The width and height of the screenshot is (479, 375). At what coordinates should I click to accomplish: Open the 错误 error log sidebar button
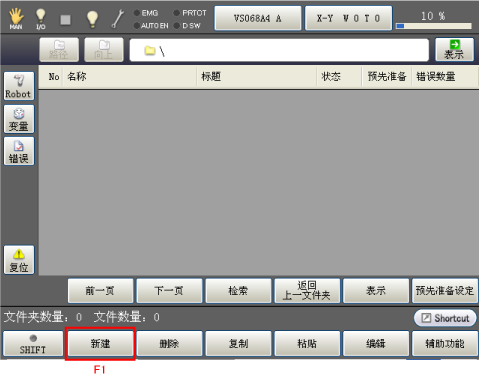[x=19, y=151]
